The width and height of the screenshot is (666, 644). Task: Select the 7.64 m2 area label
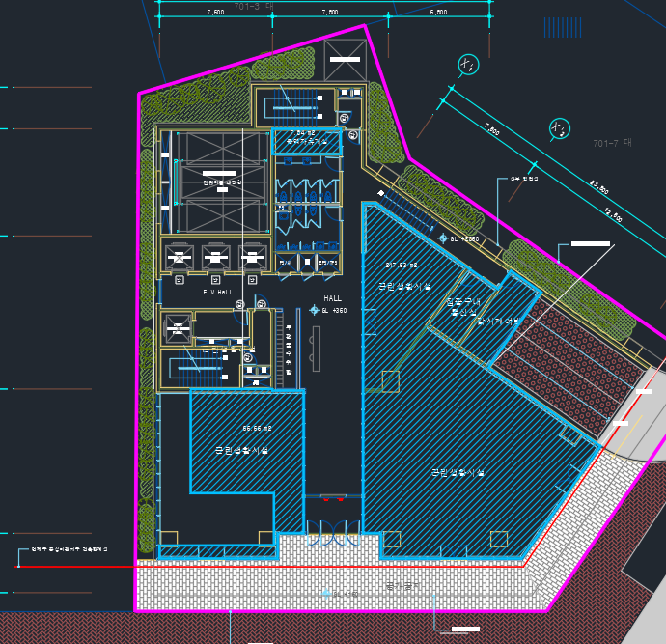pos(303,132)
